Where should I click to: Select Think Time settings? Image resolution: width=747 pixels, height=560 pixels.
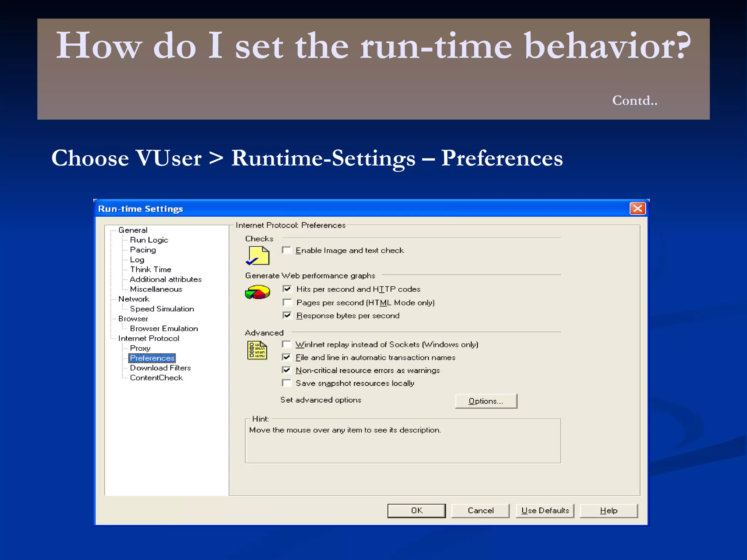tap(151, 269)
